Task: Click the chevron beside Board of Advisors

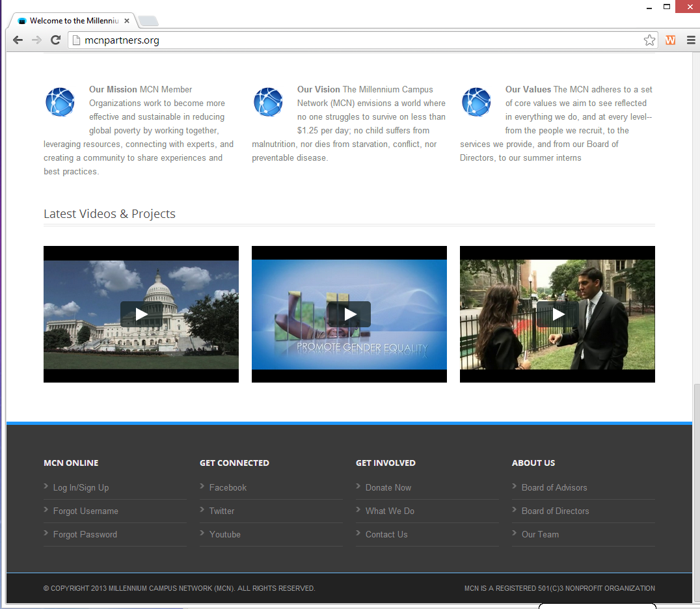Action: [515, 486]
